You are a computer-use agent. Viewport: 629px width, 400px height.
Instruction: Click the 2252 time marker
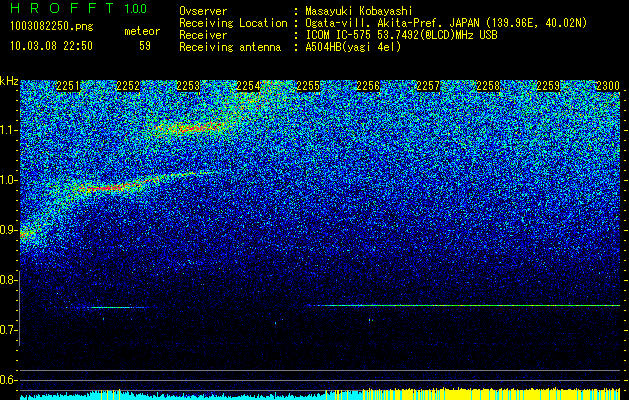coord(128,86)
